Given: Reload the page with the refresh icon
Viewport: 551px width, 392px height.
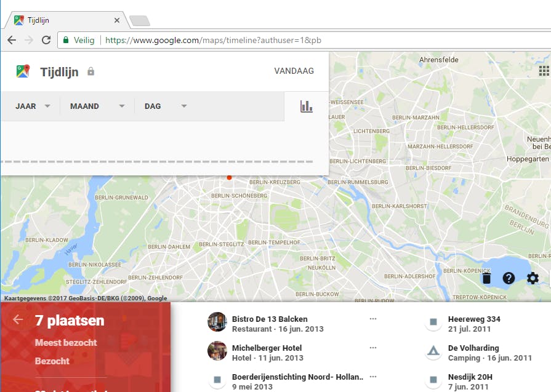Looking at the screenshot, I should [x=46, y=40].
